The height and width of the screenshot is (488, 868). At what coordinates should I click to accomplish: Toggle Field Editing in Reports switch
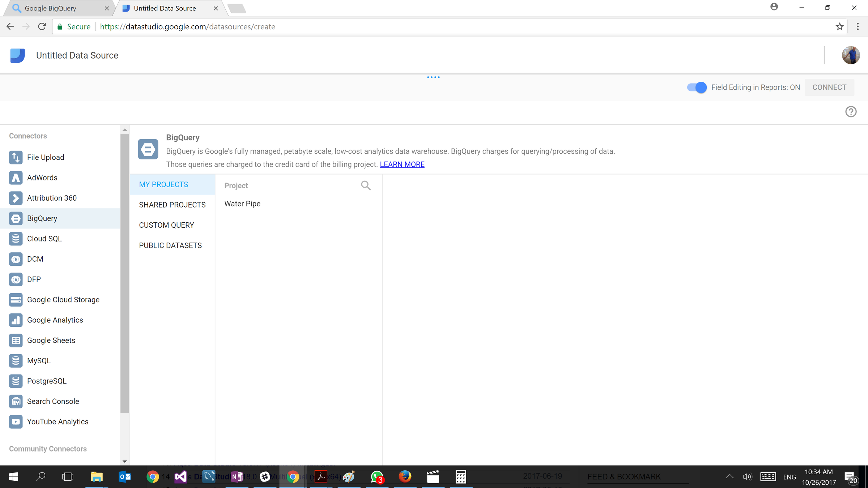tap(697, 87)
